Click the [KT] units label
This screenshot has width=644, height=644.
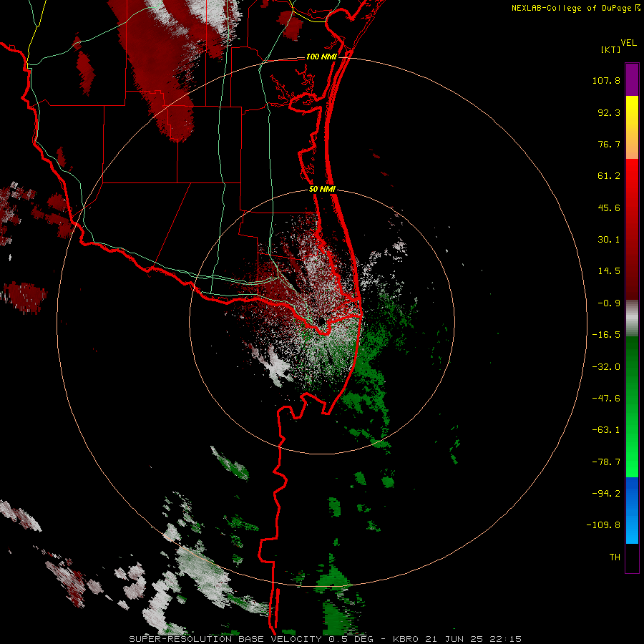(611, 49)
